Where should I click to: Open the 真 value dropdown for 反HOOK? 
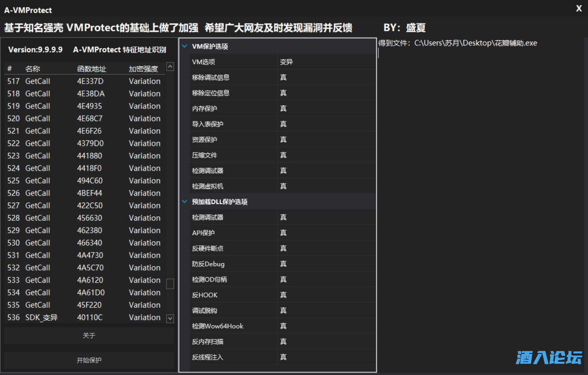[x=327, y=295]
